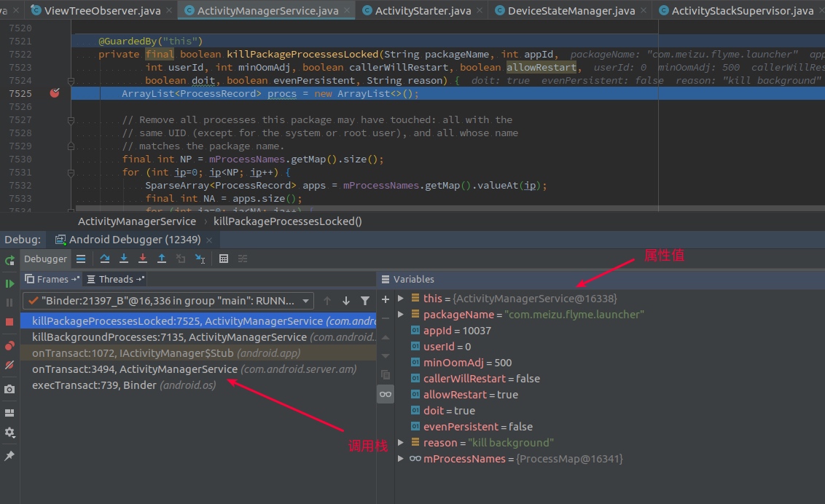
Task: Close the ActivityStarter.java tab
Action: pos(480,10)
